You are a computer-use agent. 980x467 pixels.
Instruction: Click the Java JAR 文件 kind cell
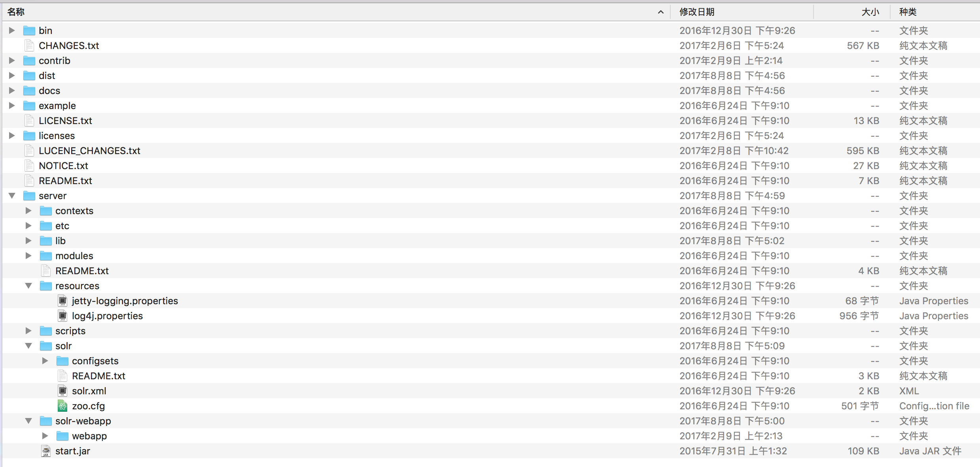pyautogui.click(x=930, y=451)
